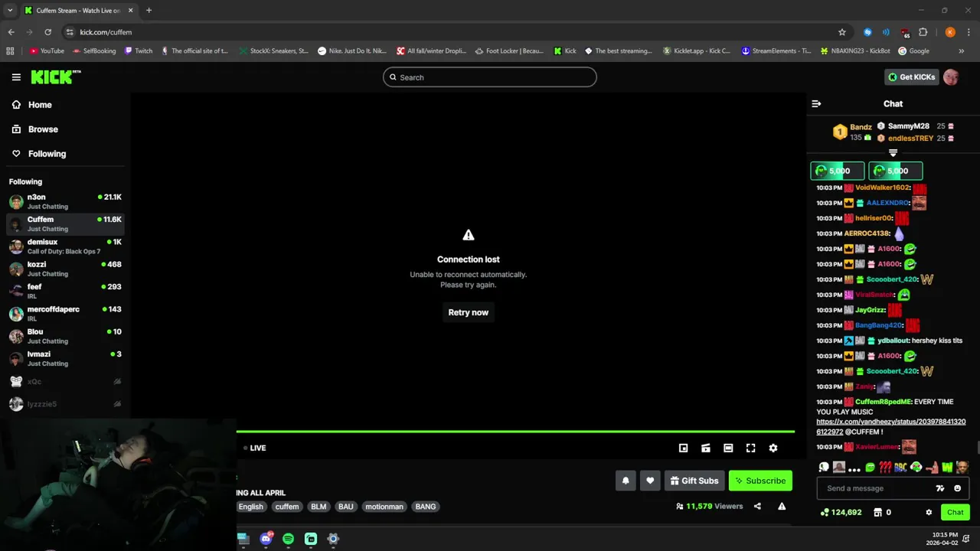
Task: Open offline xQc channel in the sidebar
Action: pyautogui.click(x=65, y=381)
